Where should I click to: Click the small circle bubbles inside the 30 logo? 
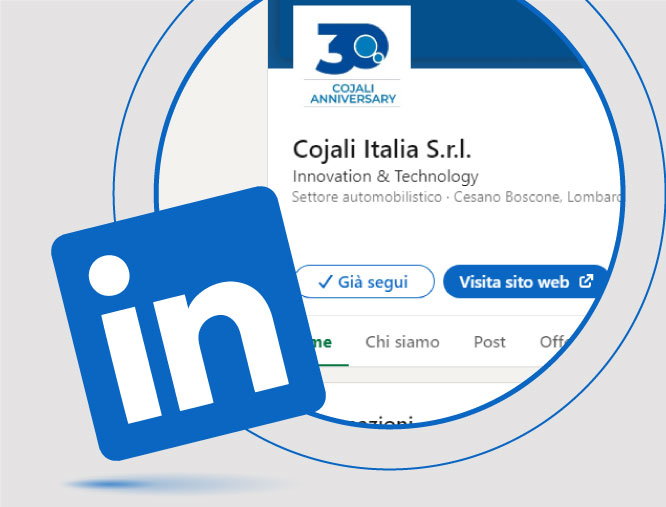pyautogui.click(x=369, y=49)
